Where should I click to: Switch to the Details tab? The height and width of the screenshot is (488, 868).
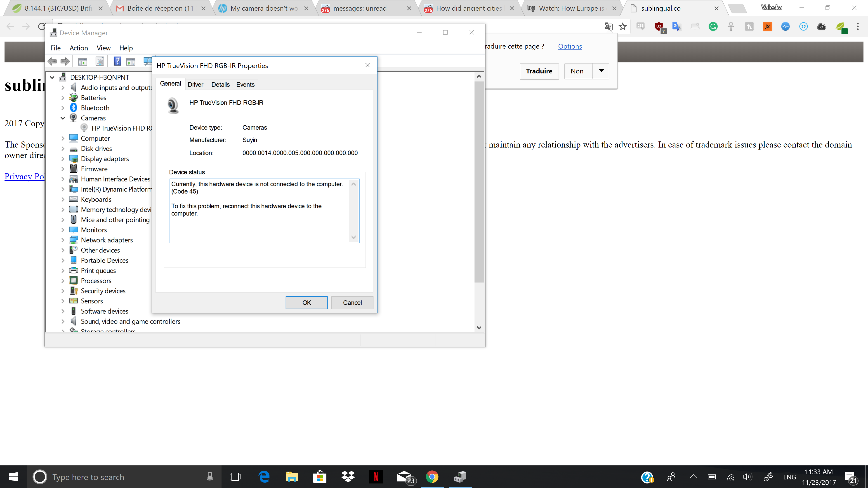(x=220, y=84)
